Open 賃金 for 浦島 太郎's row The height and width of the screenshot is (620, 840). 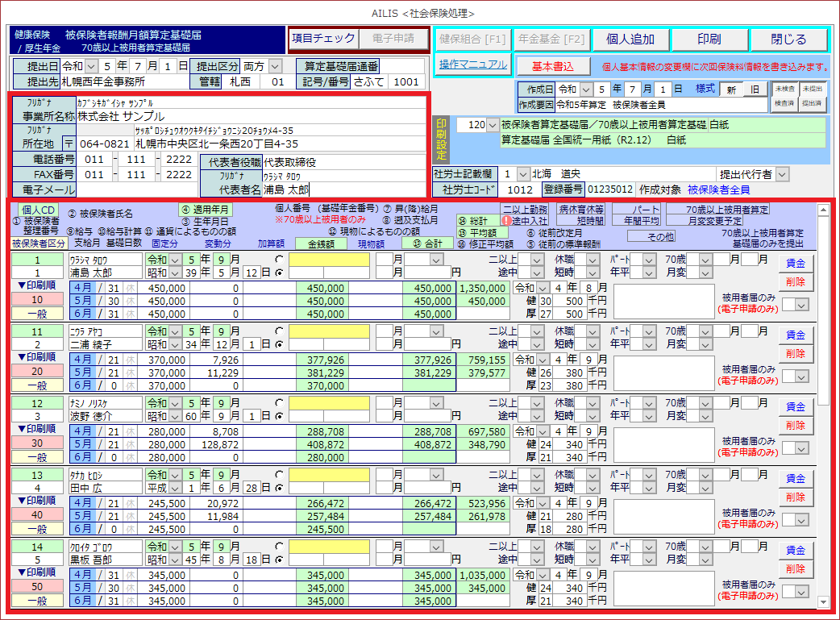pos(796,263)
